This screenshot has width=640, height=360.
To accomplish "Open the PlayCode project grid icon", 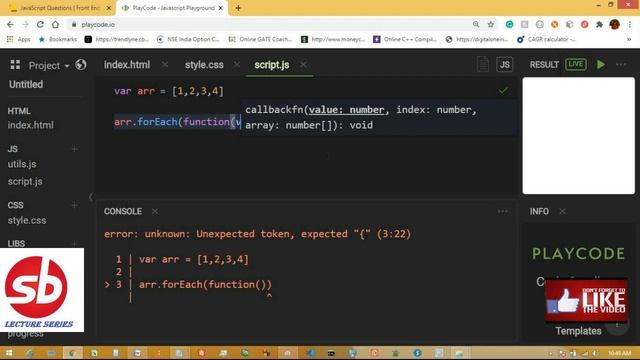I will point(15,64).
